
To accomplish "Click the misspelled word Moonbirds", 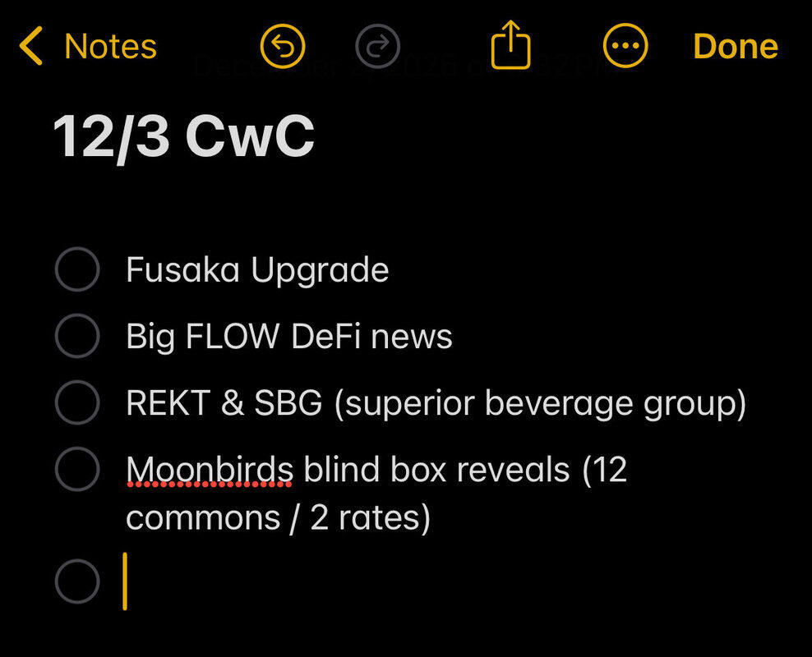I will pos(210,470).
